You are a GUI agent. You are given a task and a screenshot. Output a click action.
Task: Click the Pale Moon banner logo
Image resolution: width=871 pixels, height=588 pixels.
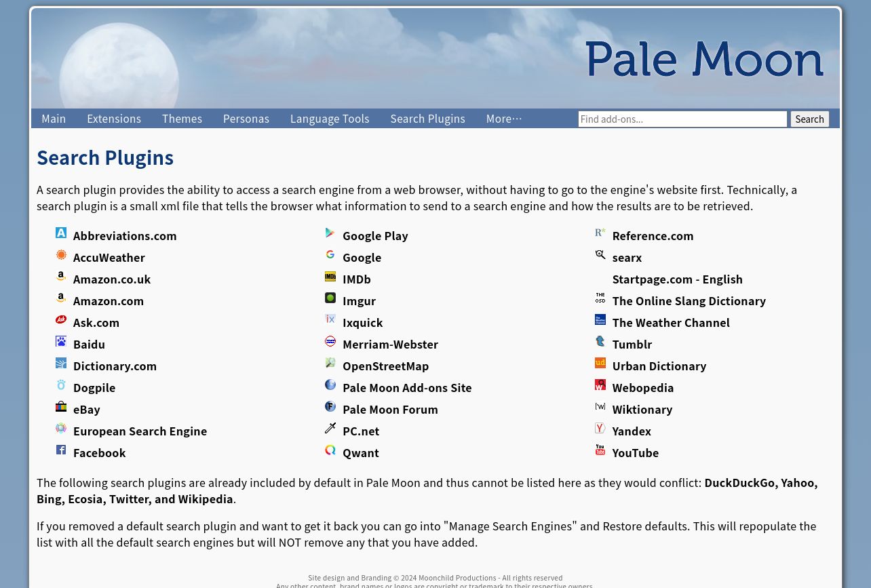click(704, 59)
